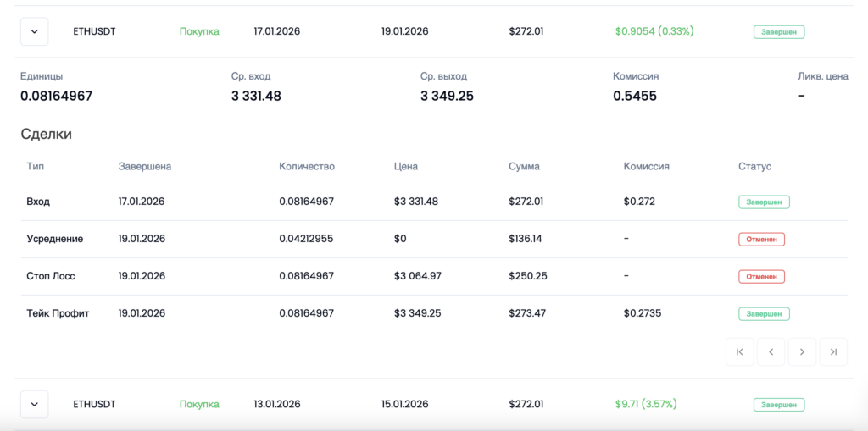Click the Сумма column header
Image resolution: width=868 pixels, height=431 pixels.
(x=525, y=167)
